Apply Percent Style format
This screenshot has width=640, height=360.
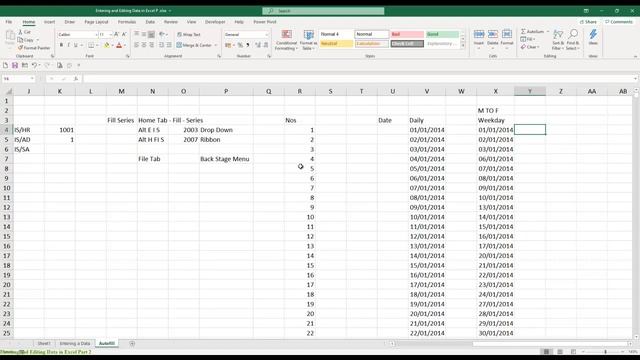[240, 45]
